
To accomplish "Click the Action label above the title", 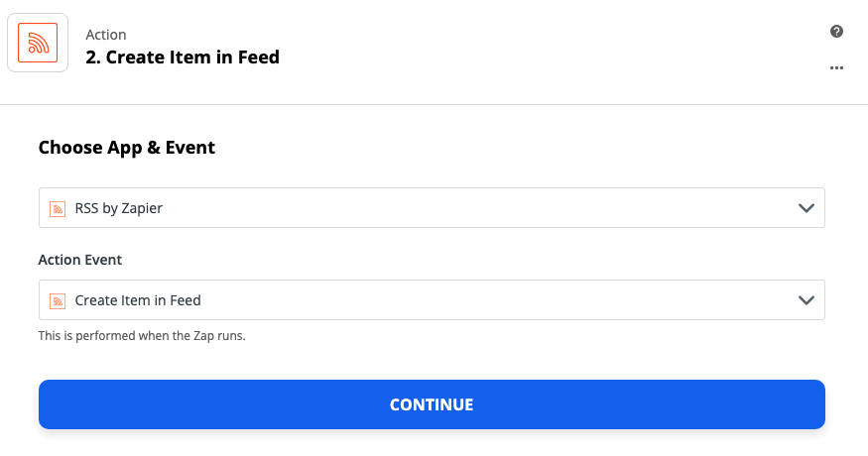I will pyautogui.click(x=106, y=35).
